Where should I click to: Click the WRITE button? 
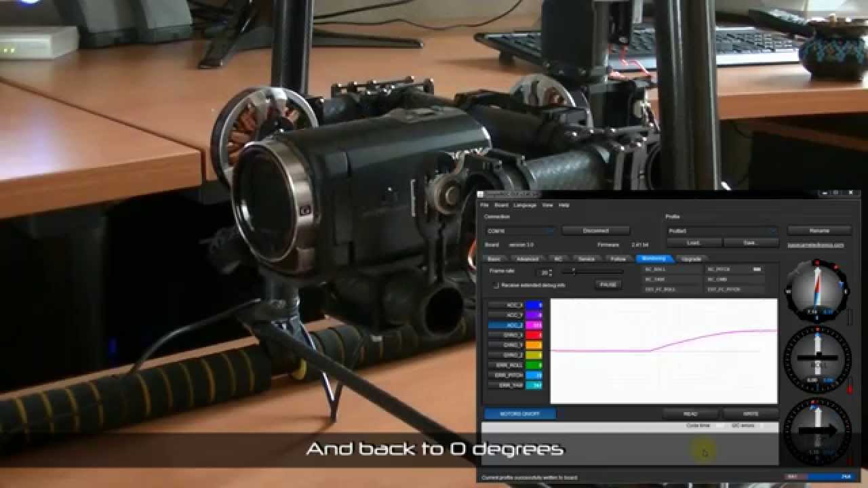[x=751, y=413]
